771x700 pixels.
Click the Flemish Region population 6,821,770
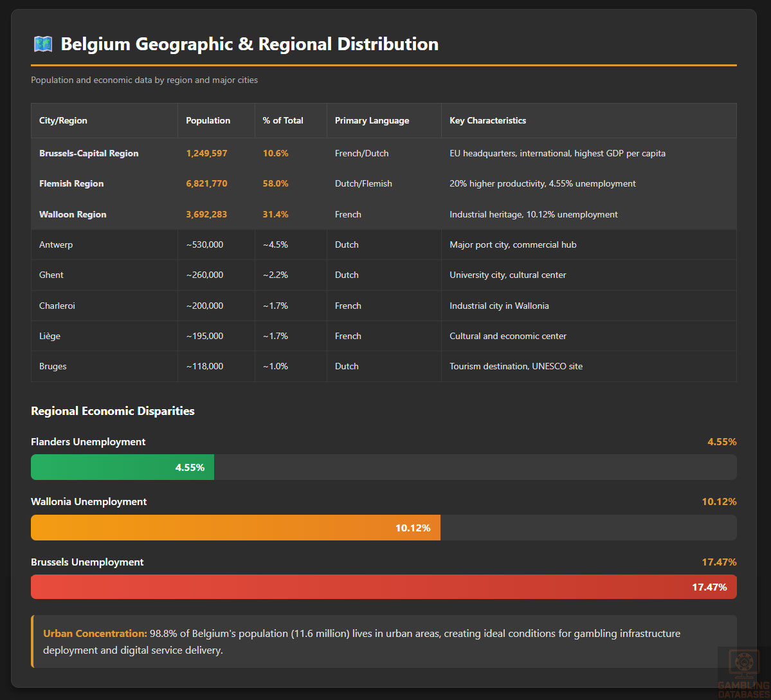coord(206,183)
